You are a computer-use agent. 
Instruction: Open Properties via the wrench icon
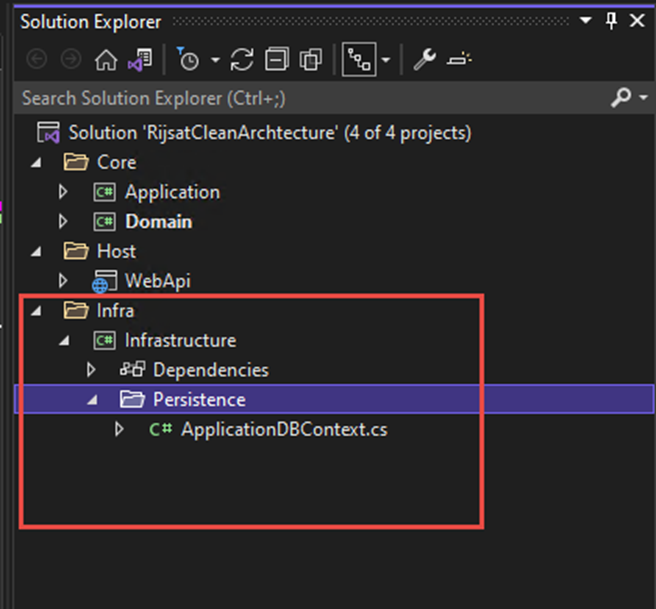coord(424,61)
